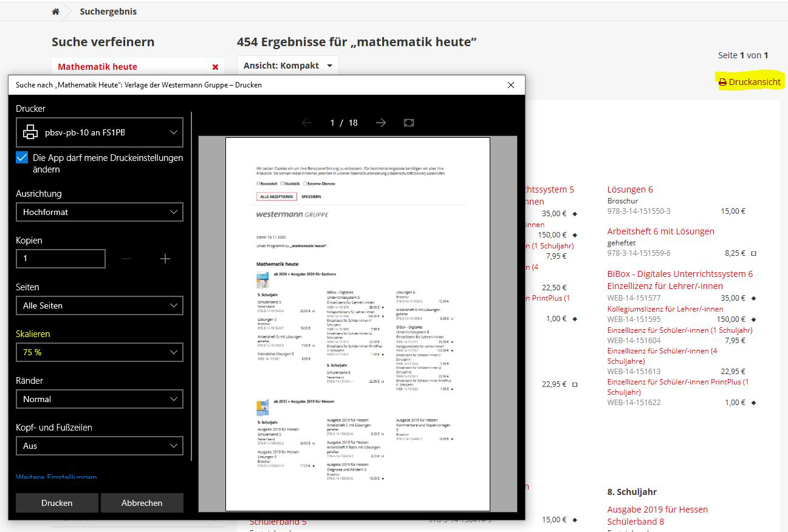The image size is (788, 532).
Task: Open the Arbeitsheft 6 mit Lösungen link
Action: 661,231
